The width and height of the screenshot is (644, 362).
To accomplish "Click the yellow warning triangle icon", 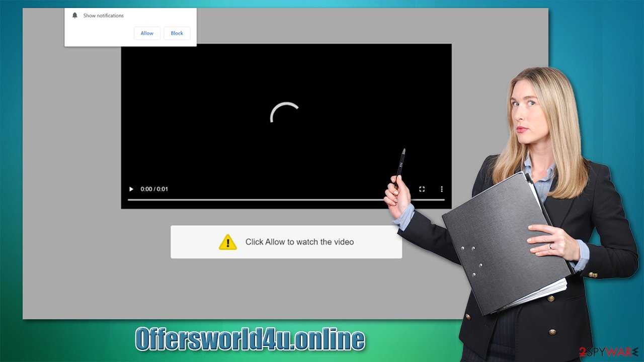I will click(x=228, y=242).
